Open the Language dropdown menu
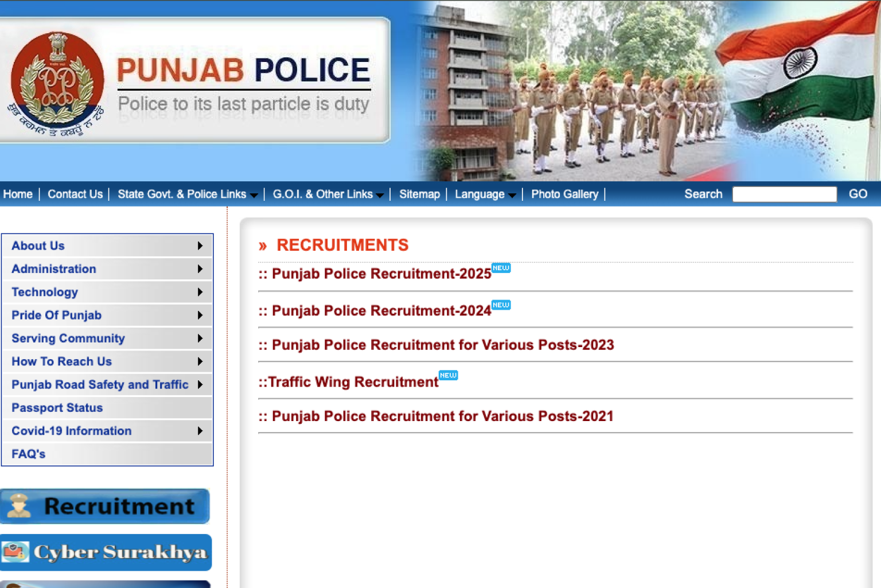The image size is (881, 588). click(x=485, y=194)
